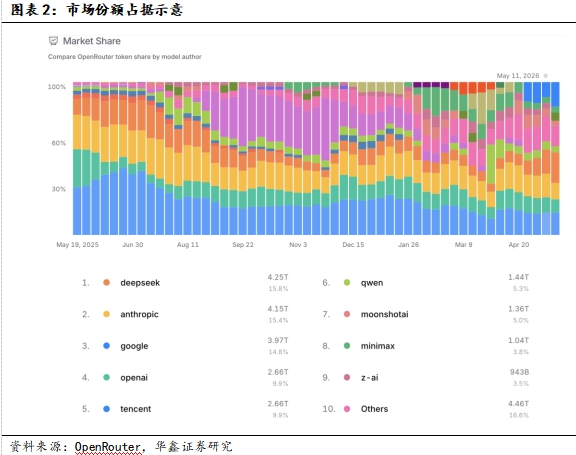
Task: Select the blue google legend dot
Action: pos(107,346)
